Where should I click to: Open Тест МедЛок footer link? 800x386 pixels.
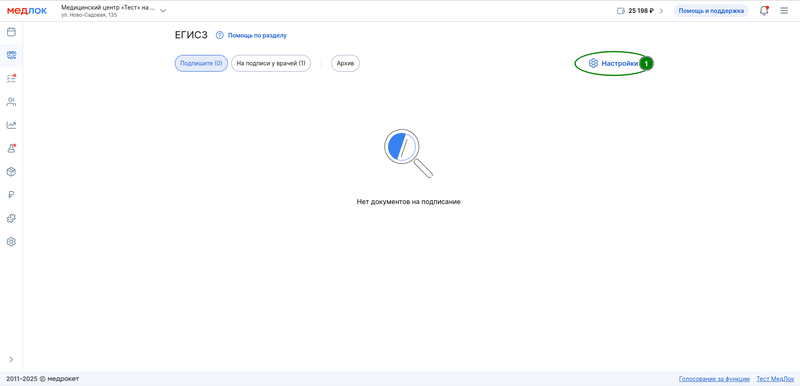775,379
